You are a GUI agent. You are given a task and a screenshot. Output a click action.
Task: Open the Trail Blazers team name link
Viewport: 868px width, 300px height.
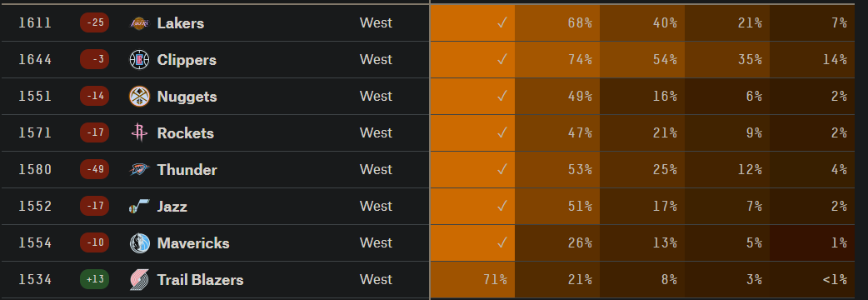click(x=201, y=279)
